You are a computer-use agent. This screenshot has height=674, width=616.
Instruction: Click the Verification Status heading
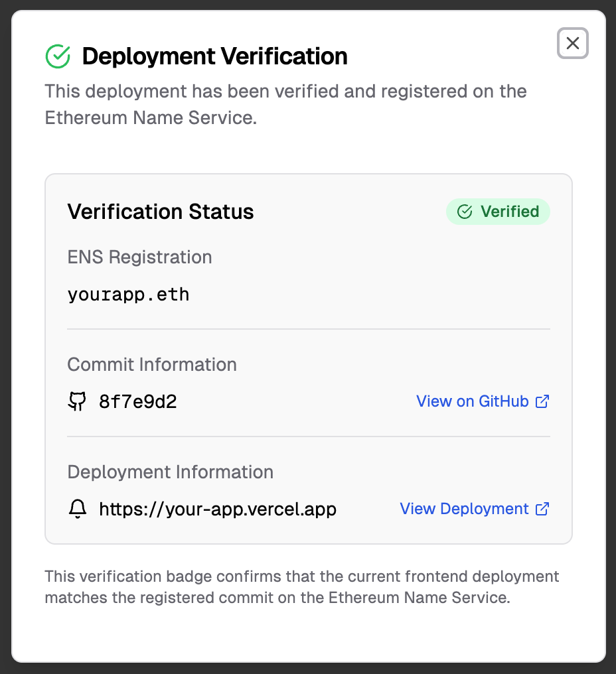point(161,212)
